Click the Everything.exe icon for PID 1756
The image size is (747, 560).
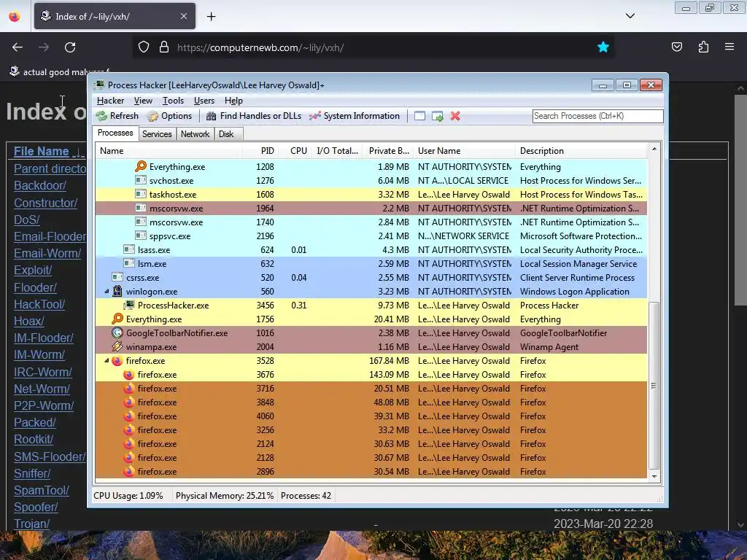117,319
